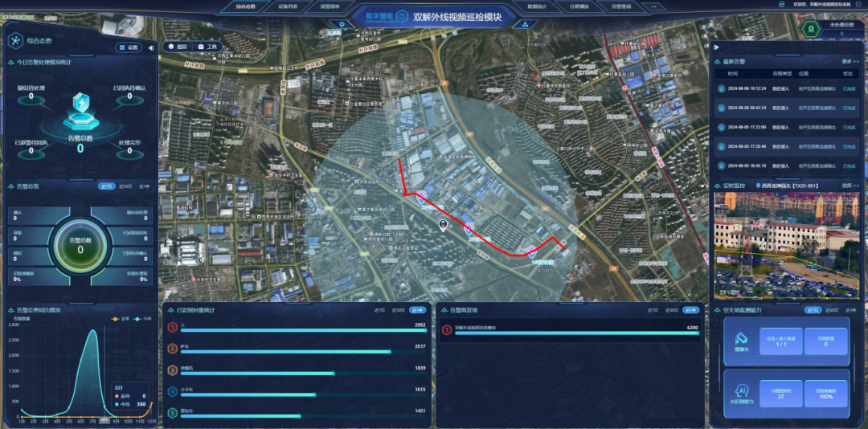Screen dimensions: 868x429
Task: Click the small icon beside the welcome text
Action: [x=782, y=5]
